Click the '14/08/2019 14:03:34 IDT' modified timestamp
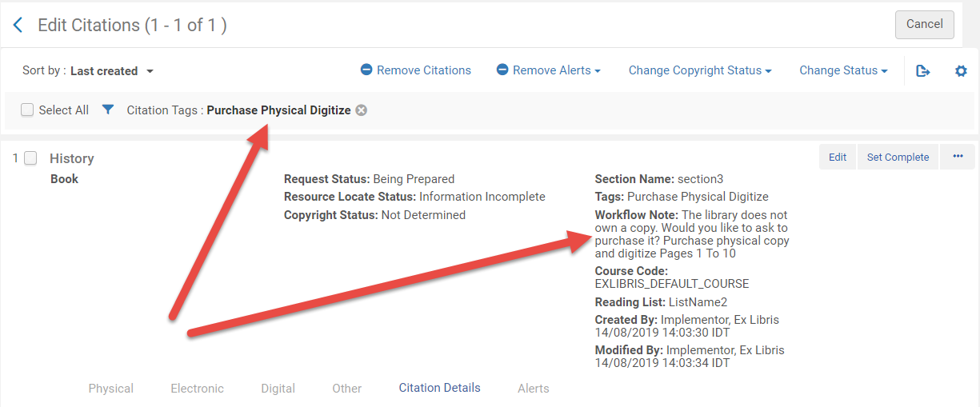The image size is (980, 407). point(662,362)
